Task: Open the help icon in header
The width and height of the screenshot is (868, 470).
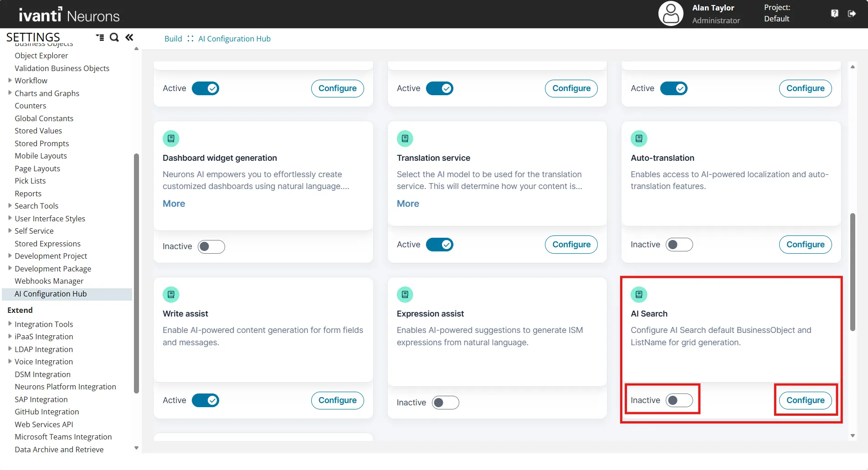Action: 834,13
